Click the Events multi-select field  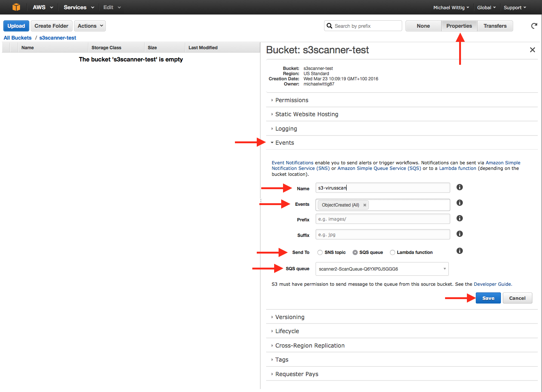(x=383, y=205)
